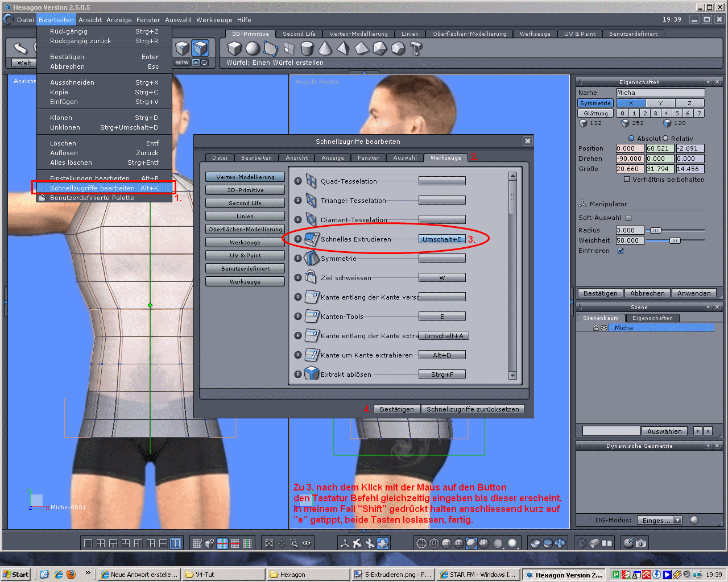Toggle visibility eye for Micha in scene tree

coord(604,328)
